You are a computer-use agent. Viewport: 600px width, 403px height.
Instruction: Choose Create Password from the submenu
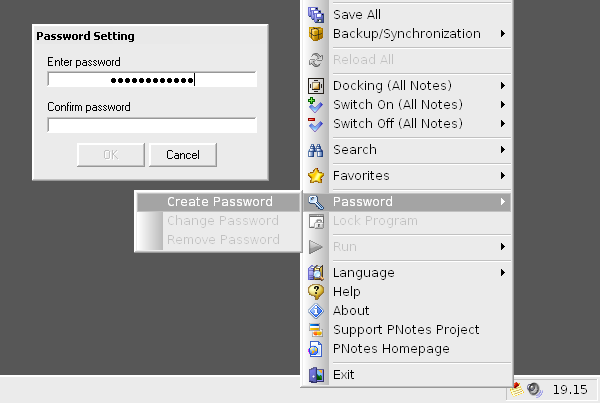[219, 202]
